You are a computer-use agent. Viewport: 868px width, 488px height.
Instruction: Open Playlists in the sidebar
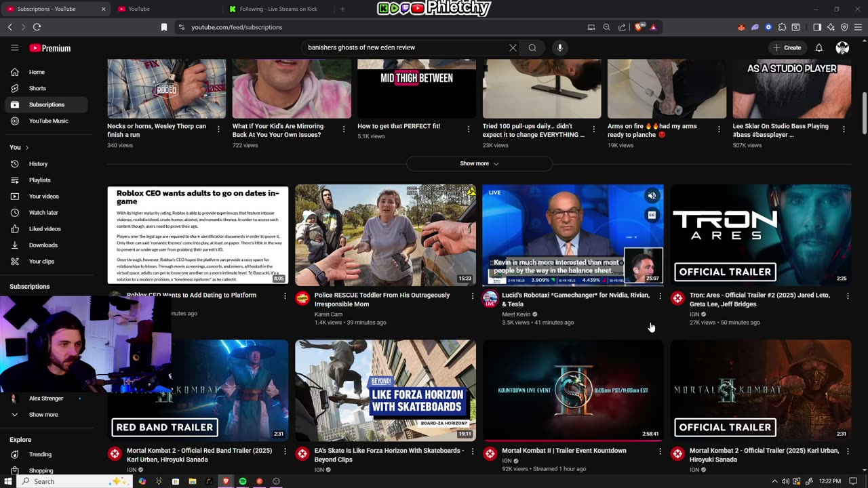point(46,180)
